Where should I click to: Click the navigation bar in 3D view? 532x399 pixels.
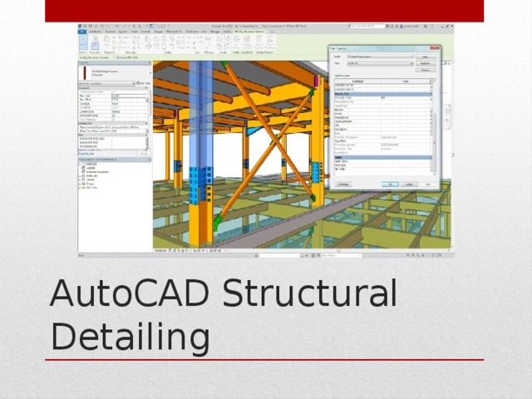[x=448, y=116]
